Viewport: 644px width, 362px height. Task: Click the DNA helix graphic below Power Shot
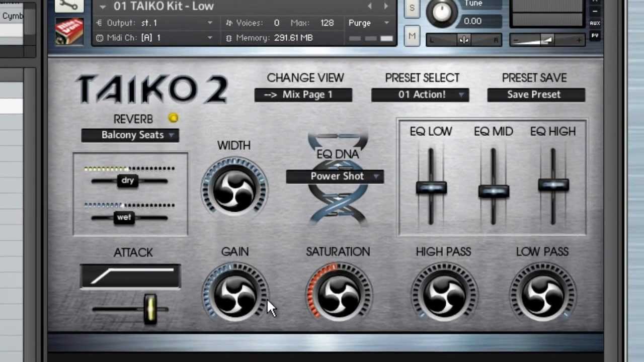point(337,204)
